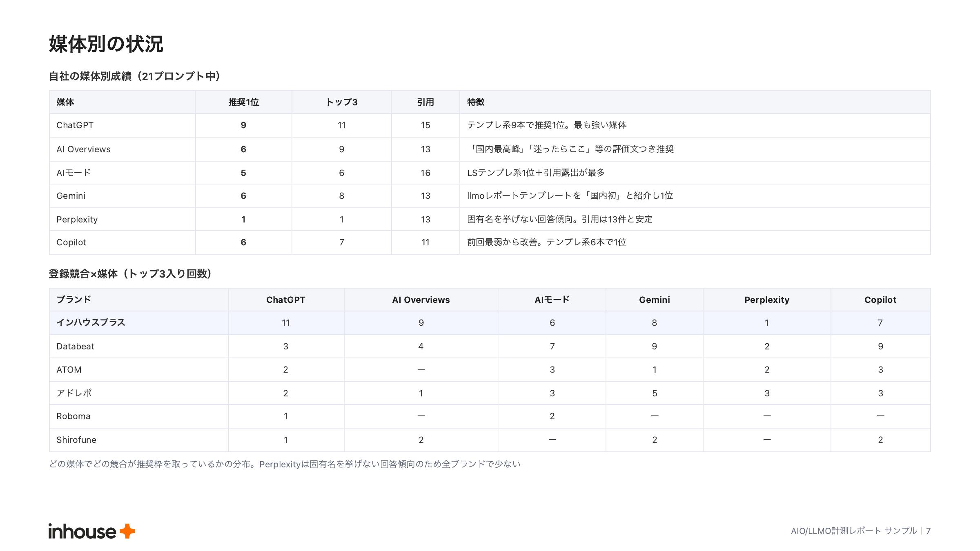This screenshot has height=551, width=980.
Task: Select the Databeat brand row
Action: (x=490, y=347)
